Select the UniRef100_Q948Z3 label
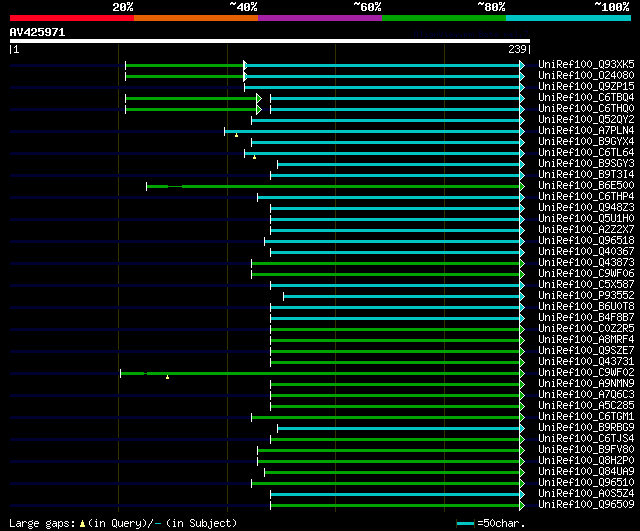The image size is (640, 531). click(x=586, y=208)
